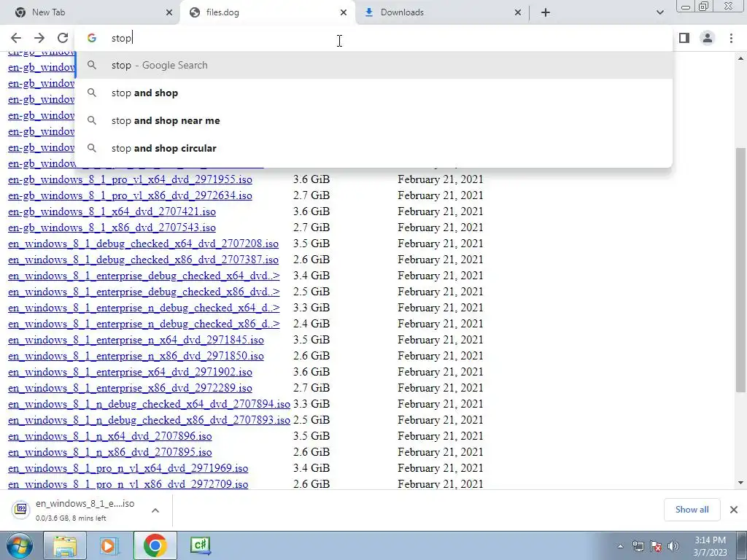This screenshot has width=747, height=560.
Task: Open en_windows_8_1_debug_checked_x86_dvd_2707387.iso link
Action: 144,260
